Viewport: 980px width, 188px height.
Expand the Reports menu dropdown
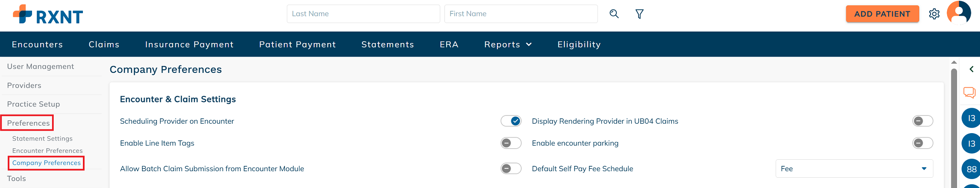pyautogui.click(x=508, y=45)
